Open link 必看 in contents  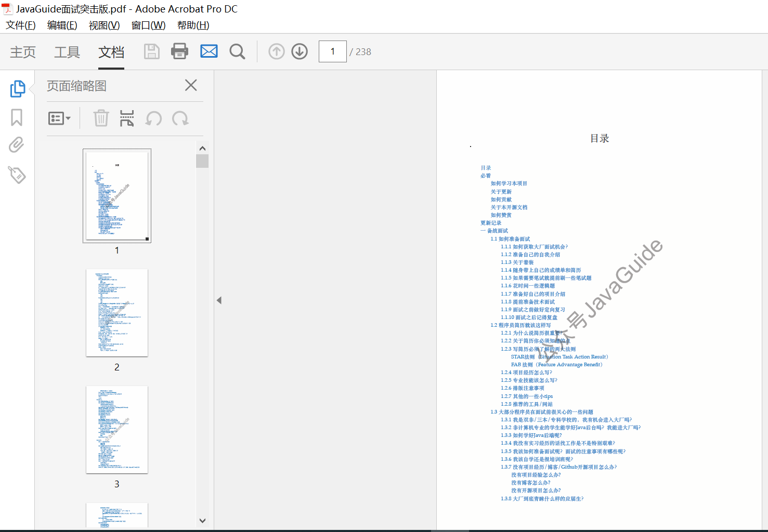[x=486, y=176]
